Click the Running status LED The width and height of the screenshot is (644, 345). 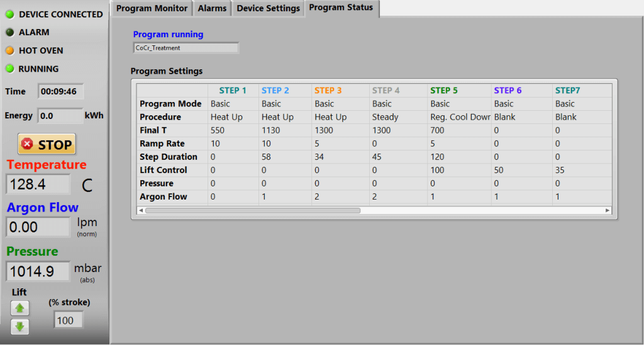(x=10, y=69)
